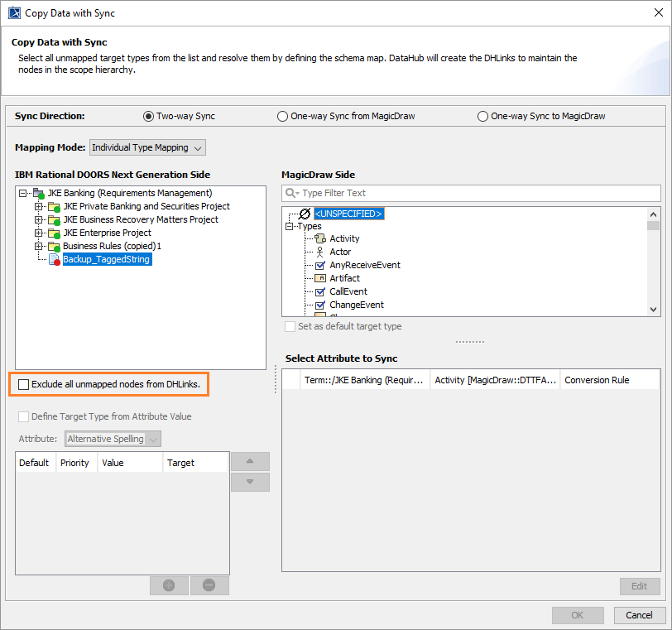Screen dimensions: 672x630
Task: Click the Backup_TaggedString document icon
Action: [x=54, y=260]
